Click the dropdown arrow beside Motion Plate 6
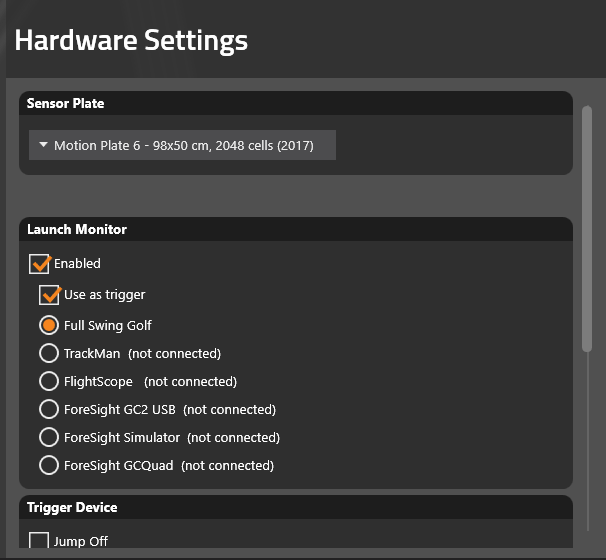 [43, 145]
